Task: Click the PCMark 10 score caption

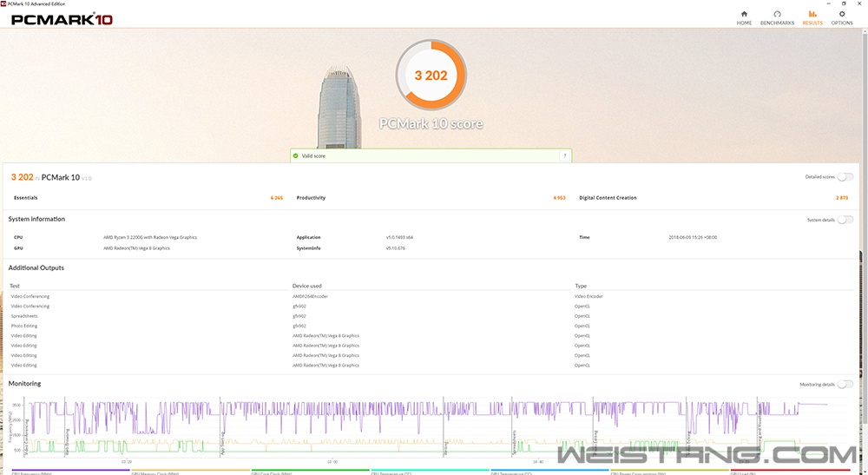Action: (x=431, y=123)
